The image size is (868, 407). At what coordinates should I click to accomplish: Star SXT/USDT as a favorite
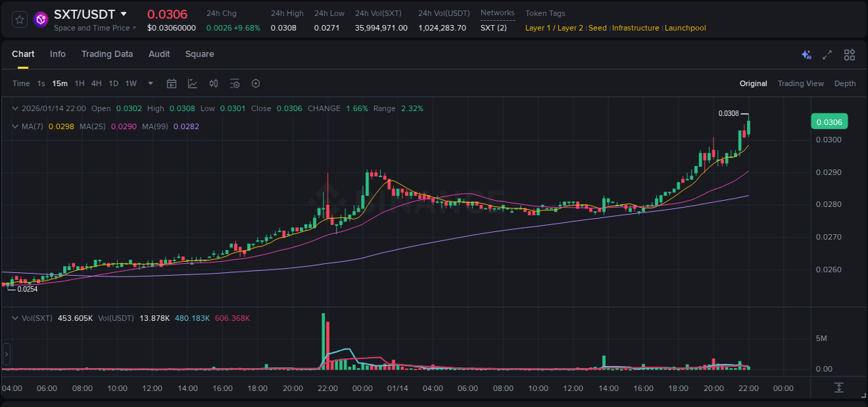coord(19,19)
